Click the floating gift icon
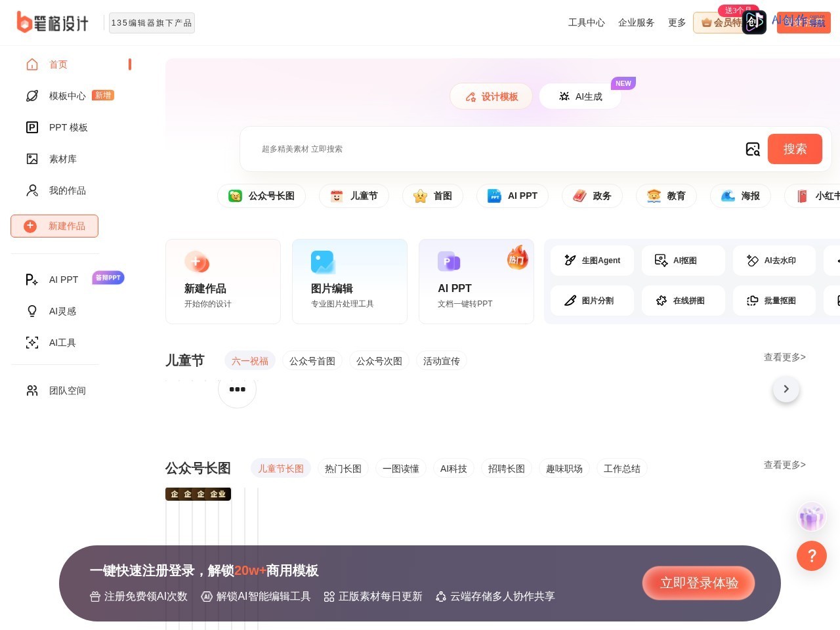Screen dimensions: 840x630 pos(812,517)
